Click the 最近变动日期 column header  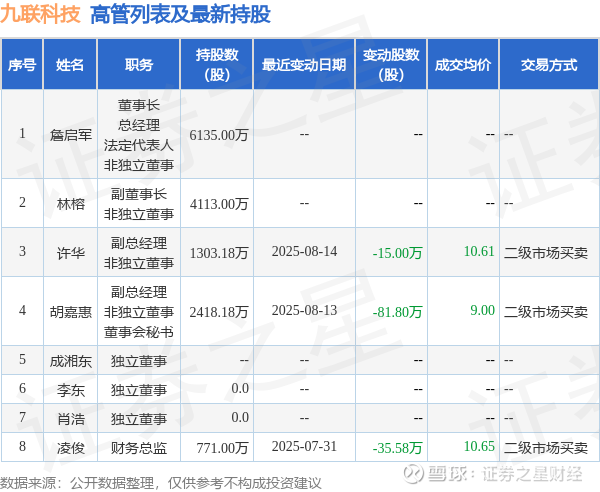click(x=304, y=64)
